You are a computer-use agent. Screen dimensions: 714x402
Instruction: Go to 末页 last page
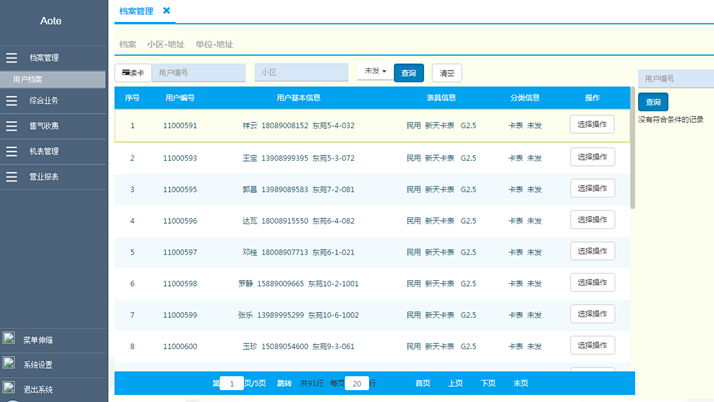[520, 383]
